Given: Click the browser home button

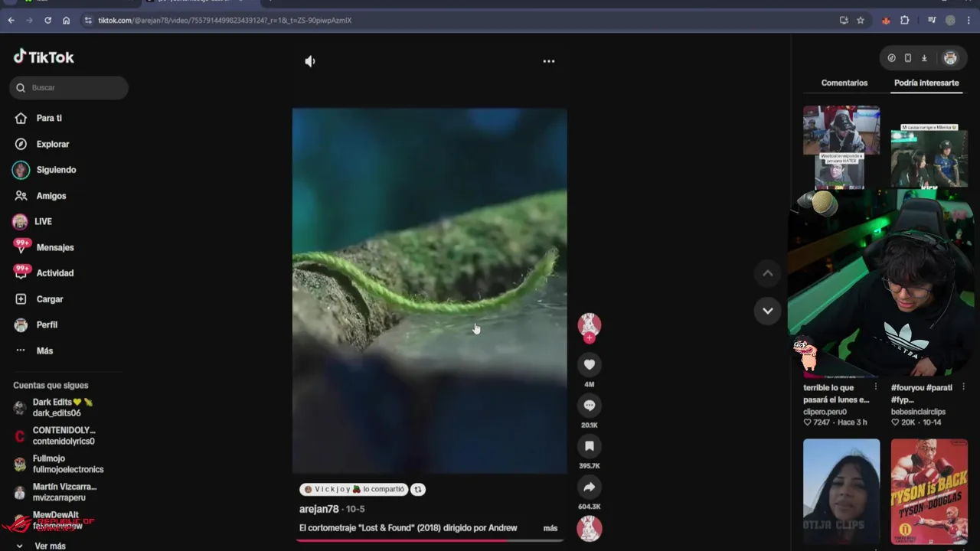Looking at the screenshot, I should coord(66,21).
